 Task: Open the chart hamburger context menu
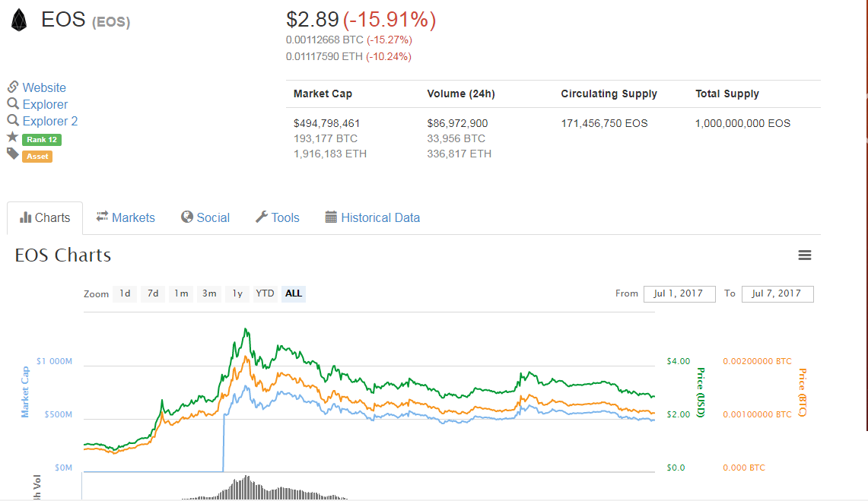[804, 255]
